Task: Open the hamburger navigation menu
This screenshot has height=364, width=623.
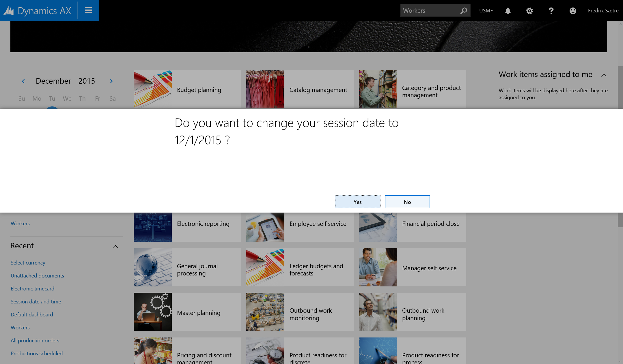Action: pyautogui.click(x=88, y=10)
